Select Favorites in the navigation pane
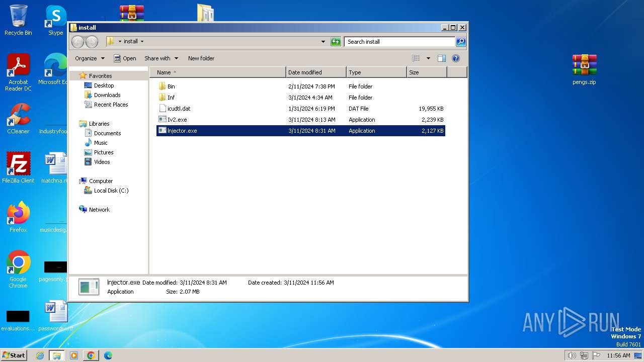 click(x=100, y=76)
